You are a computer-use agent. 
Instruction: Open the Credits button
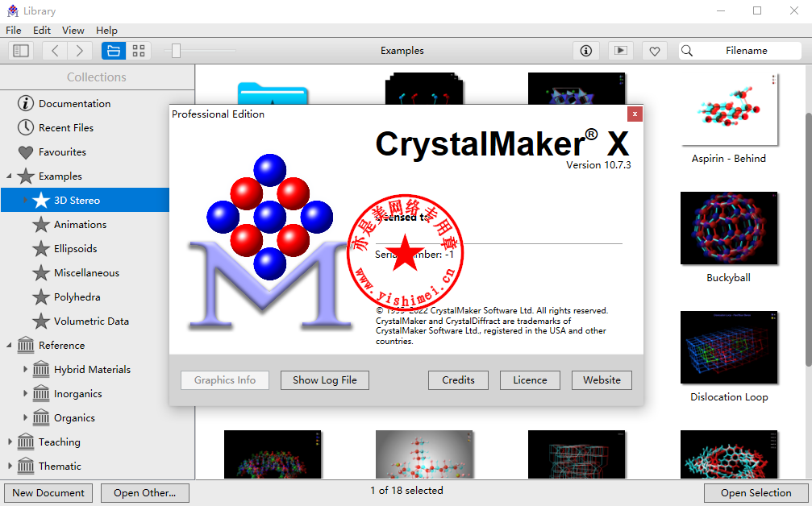458,380
